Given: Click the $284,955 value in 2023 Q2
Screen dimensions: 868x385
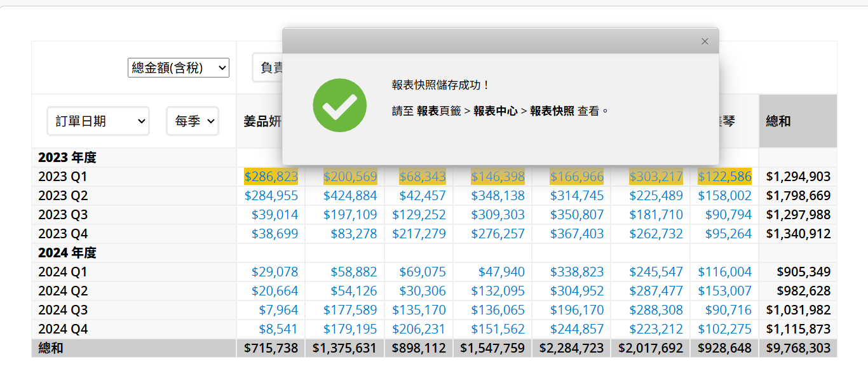Looking at the screenshot, I should coord(271,196).
